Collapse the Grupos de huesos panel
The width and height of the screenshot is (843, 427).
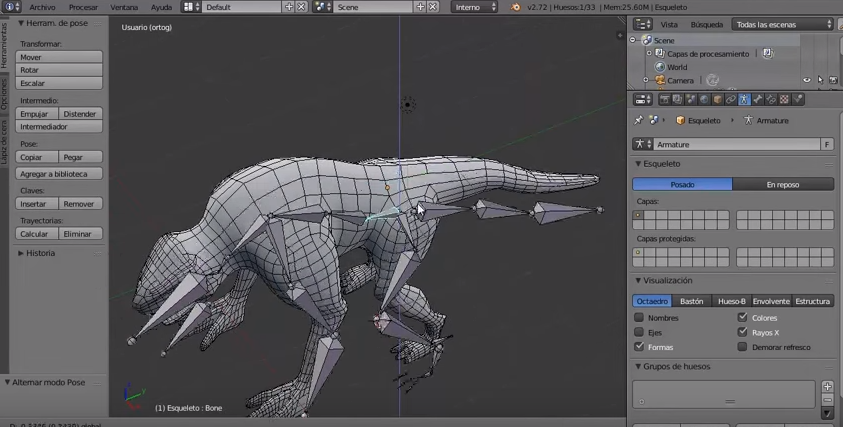click(638, 366)
